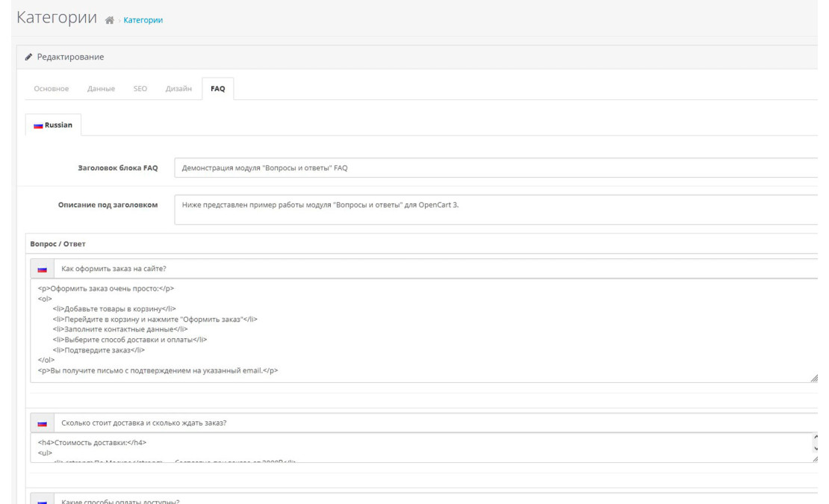This screenshot has height=504, width=829.
Task: Follow the Категории breadcrumb link
Action: [x=143, y=20]
